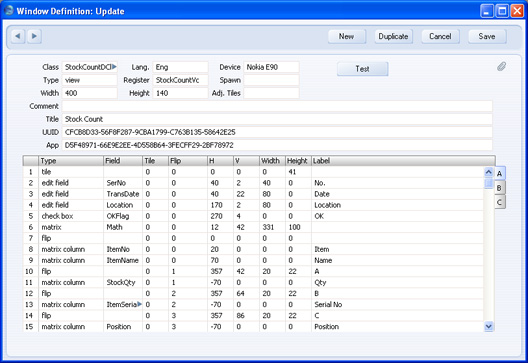
Task: Select the check box type cell
Action: 71,216
